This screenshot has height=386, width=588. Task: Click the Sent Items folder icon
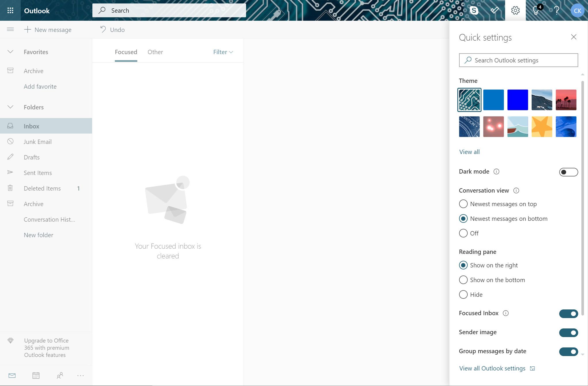point(10,172)
